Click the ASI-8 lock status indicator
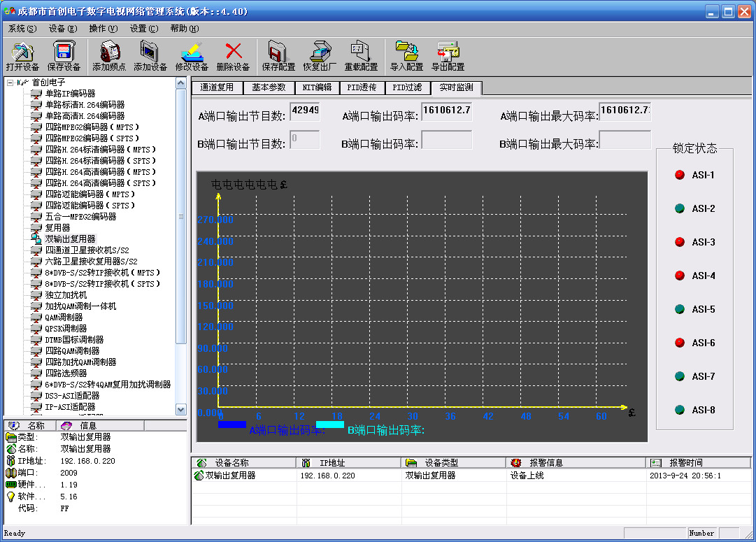 click(x=680, y=410)
